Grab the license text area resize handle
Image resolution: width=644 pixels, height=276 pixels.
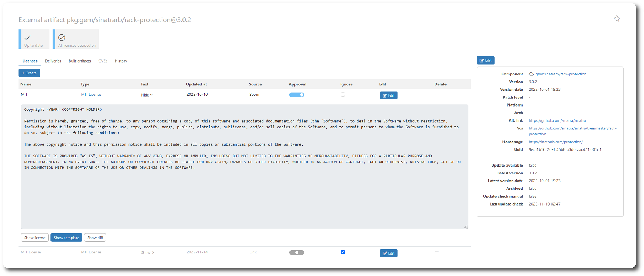[x=465, y=226]
